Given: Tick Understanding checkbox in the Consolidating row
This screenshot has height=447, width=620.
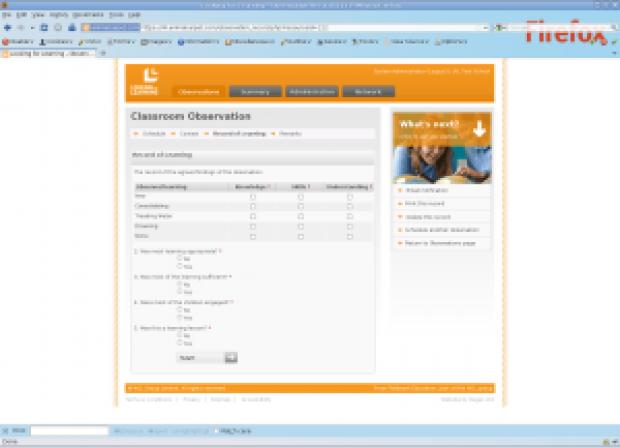Looking at the screenshot, I should (x=350, y=206).
